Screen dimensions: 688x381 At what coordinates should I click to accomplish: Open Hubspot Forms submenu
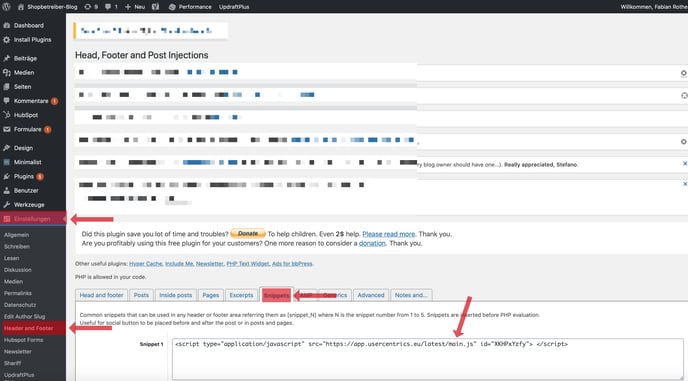pos(24,340)
